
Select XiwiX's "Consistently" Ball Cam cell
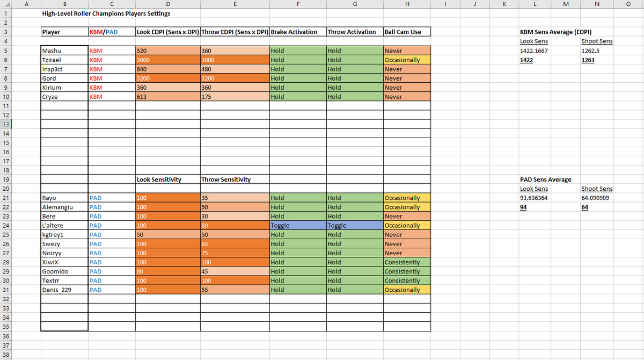click(407, 262)
